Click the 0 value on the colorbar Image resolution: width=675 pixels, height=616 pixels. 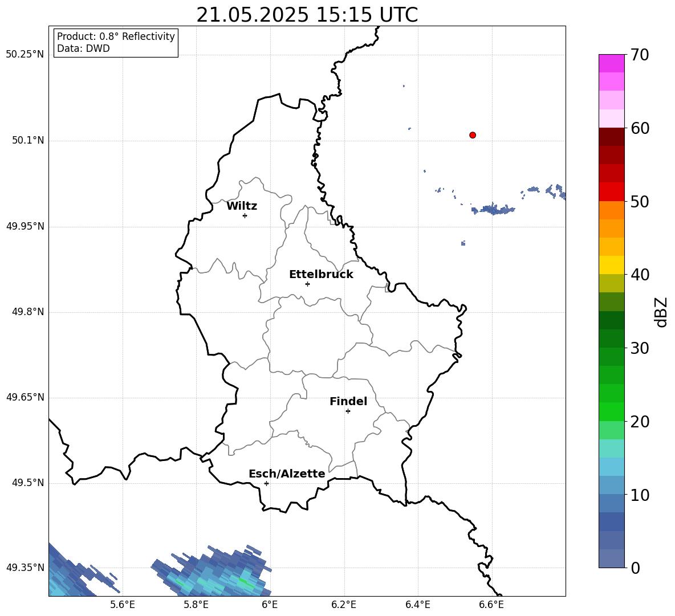point(635,568)
